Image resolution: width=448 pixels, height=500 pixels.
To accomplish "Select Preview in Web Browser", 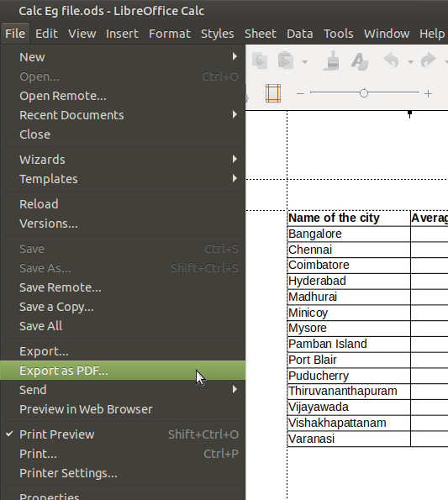I will [x=123, y=409].
